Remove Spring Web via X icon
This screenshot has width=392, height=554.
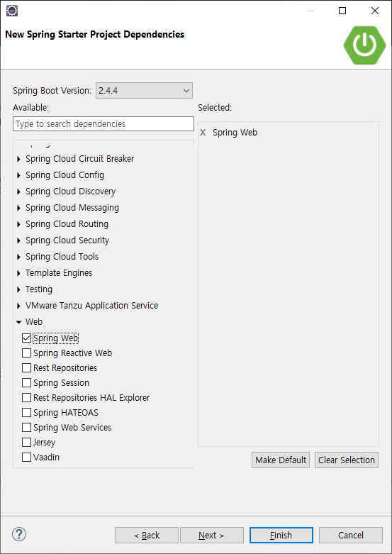click(x=203, y=133)
